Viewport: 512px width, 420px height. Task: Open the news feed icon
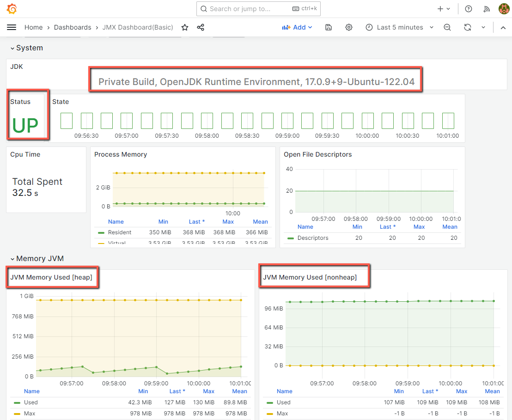486,9
